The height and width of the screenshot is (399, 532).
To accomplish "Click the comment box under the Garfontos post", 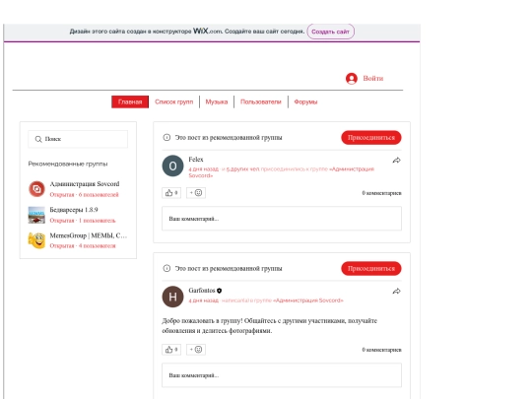I will (x=282, y=375).
